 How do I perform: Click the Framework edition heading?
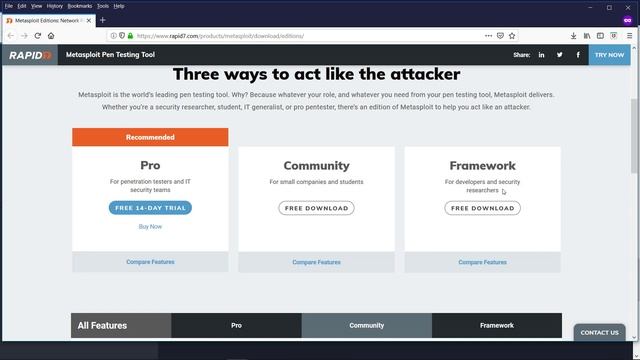[482, 166]
